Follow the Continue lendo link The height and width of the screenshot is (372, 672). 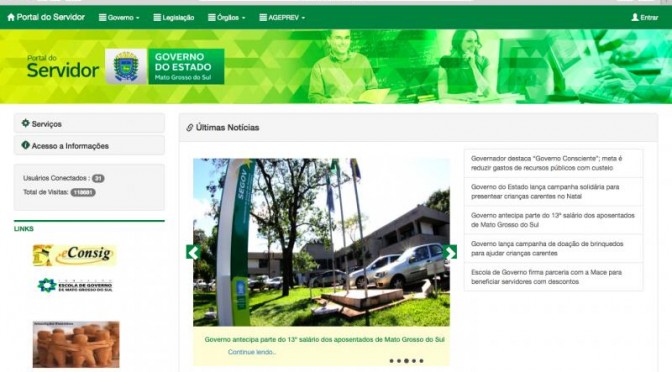click(x=252, y=352)
